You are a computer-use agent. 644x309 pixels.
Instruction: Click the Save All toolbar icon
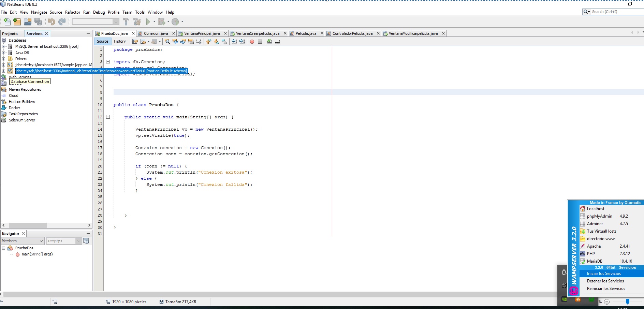point(38,22)
